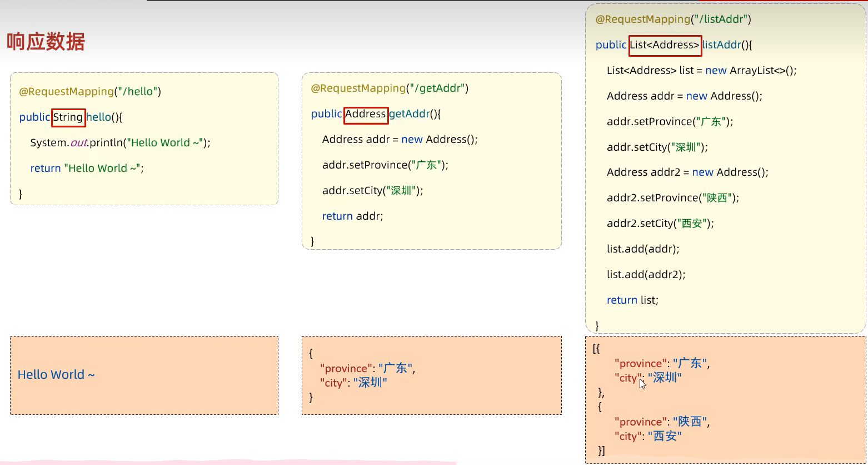Click the @RequestMapping("/listAddr") annotation
Image resolution: width=868 pixels, height=465 pixels.
pyautogui.click(x=673, y=19)
